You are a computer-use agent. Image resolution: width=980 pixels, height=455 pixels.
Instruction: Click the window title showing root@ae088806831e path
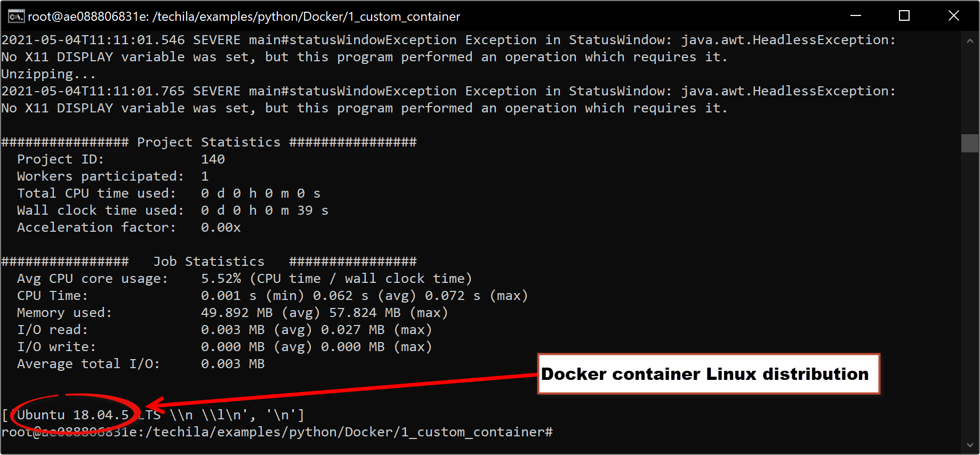244,17
